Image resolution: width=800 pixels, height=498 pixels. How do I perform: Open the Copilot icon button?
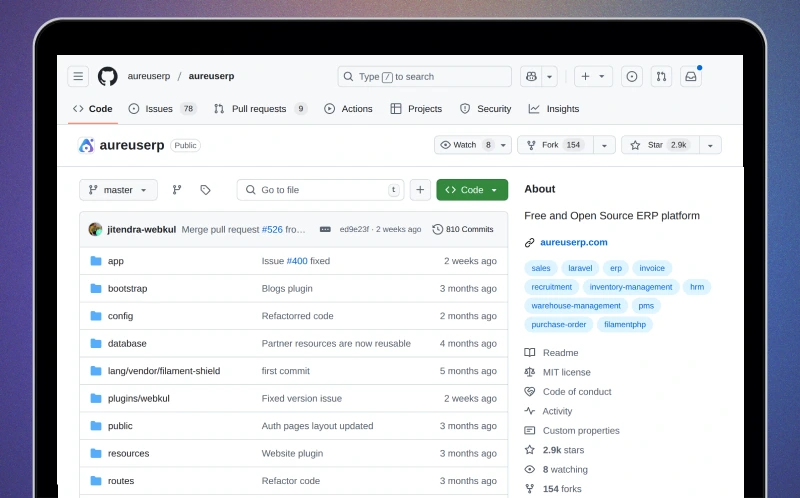click(531, 77)
